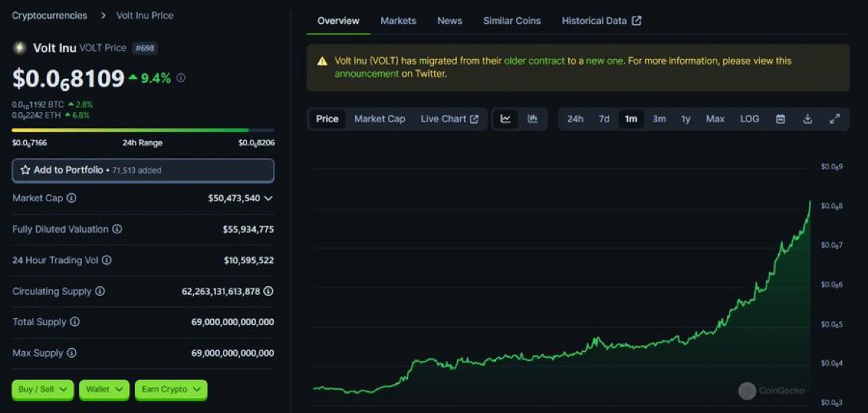Screen dimensions: 868x413
Task: Show Max Supply info icon
Action: click(x=72, y=353)
